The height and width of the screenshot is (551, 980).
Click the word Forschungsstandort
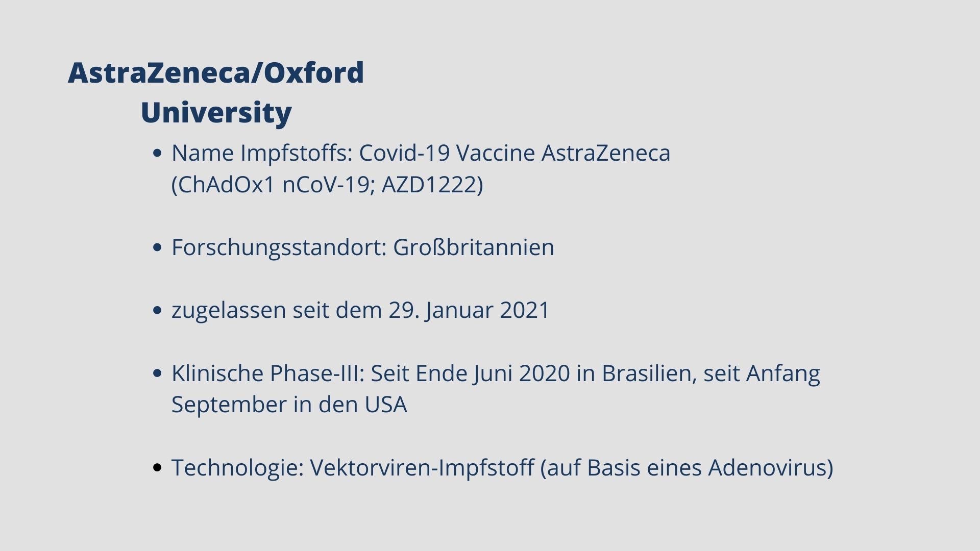[278, 247]
